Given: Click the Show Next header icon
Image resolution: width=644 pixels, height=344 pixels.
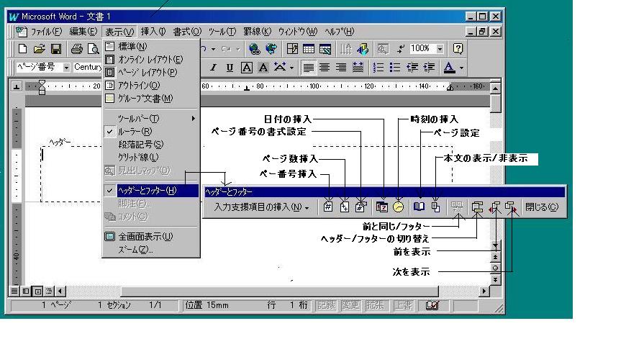Looking at the screenshot, I should 512,207.
